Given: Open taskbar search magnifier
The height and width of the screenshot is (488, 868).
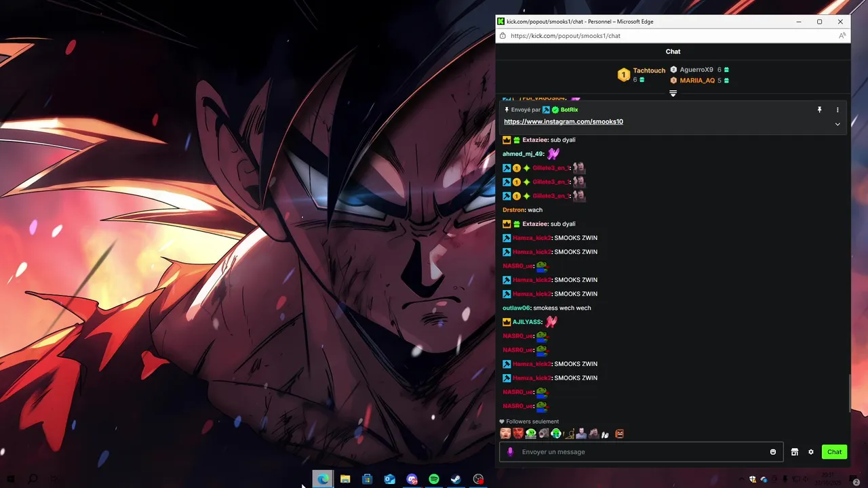Looking at the screenshot, I should pyautogui.click(x=33, y=479).
